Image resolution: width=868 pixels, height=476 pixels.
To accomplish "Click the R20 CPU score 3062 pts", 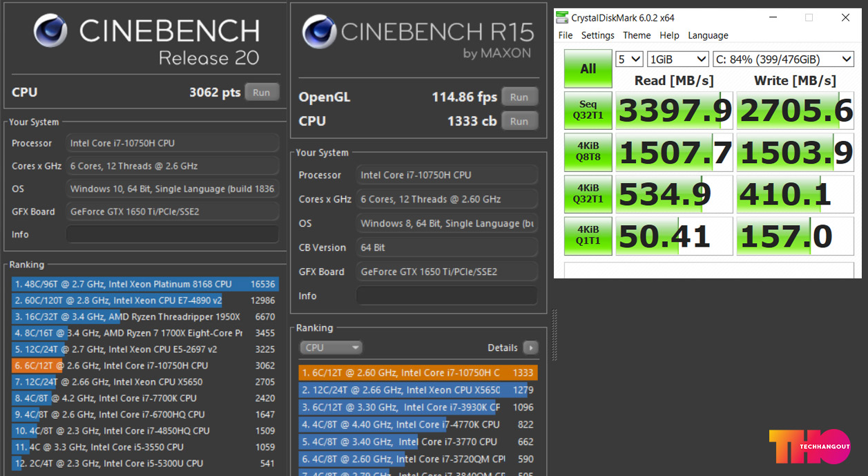I will point(215,93).
